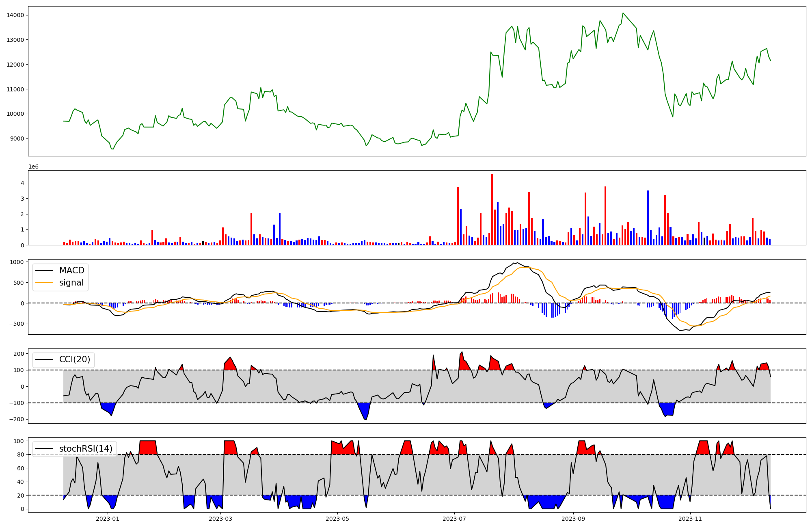Click the 2023-07 x-axis date label
812x528 pixels.
[x=454, y=519]
